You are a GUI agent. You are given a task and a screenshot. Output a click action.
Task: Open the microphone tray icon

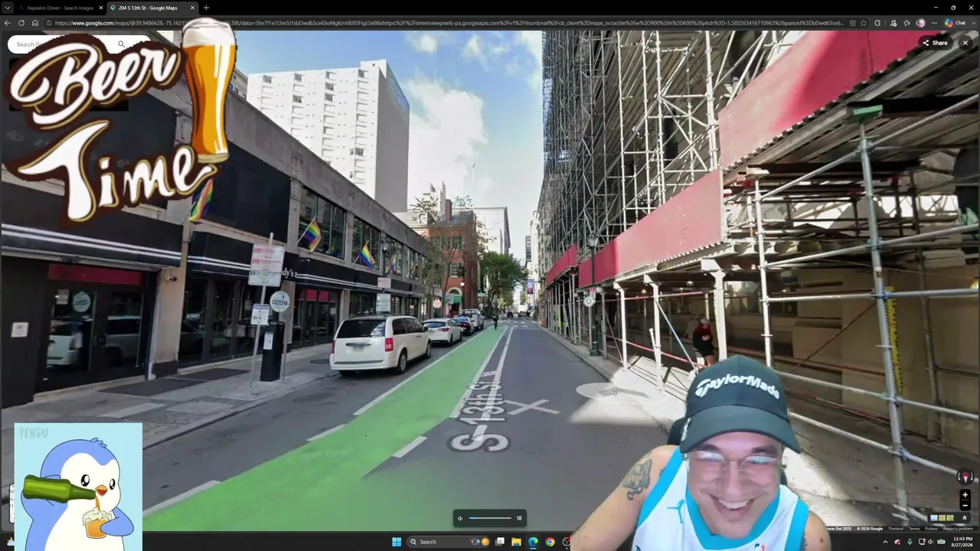pyautogui.click(x=909, y=542)
